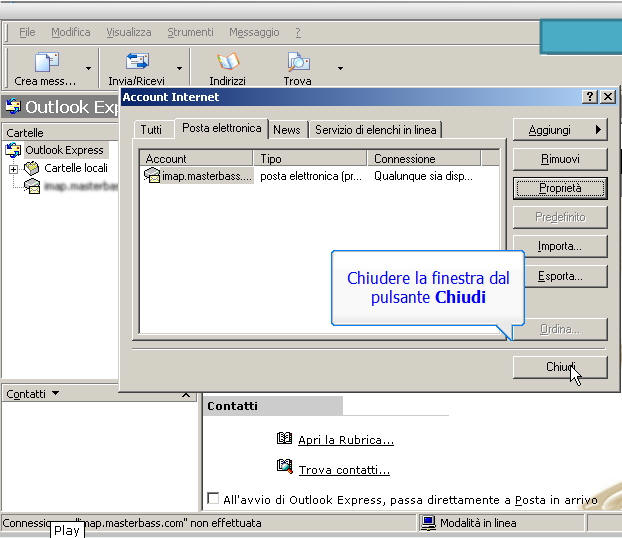This screenshot has height=538, width=622.
Task: Open the Messaggio menu
Action: click(254, 32)
